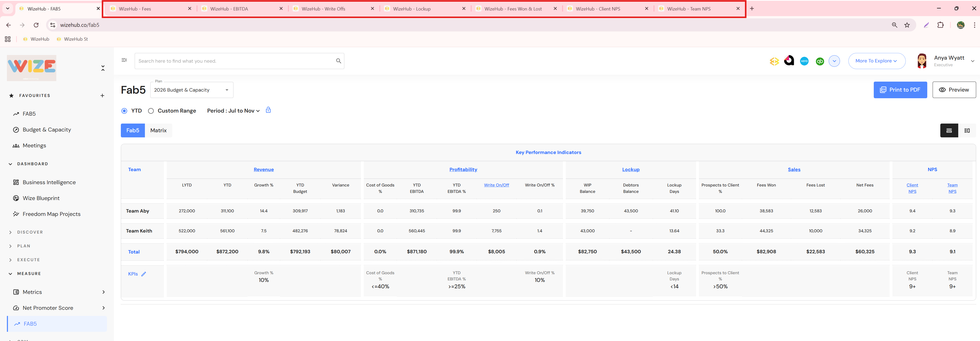Click the QuickBooks integration icon

tap(819, 61)
